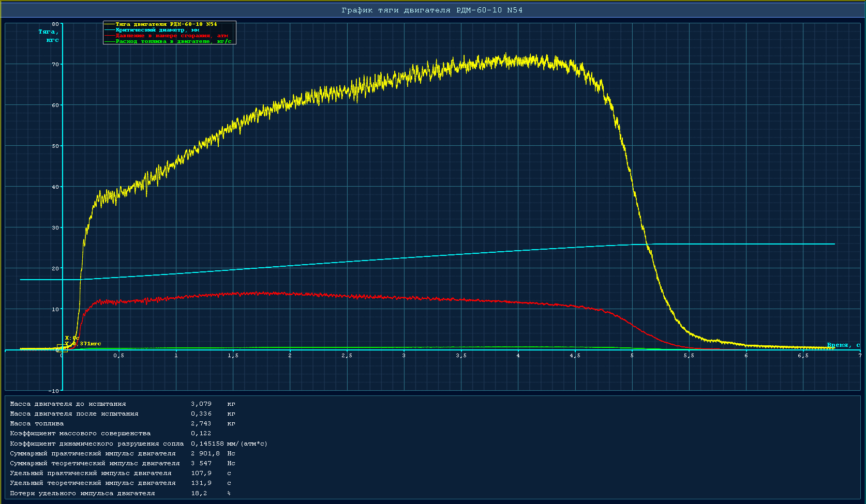Click the value 131,9 с
The image size is (866, 504).
point(211,483)
